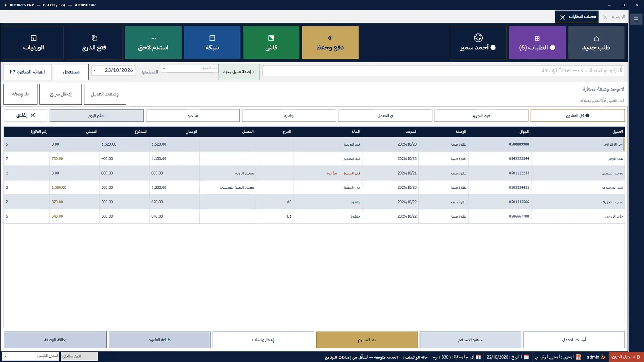644x362 pixels.
Task: Click the logout icon تسجيل الخروج
Action: pos(638,357)
